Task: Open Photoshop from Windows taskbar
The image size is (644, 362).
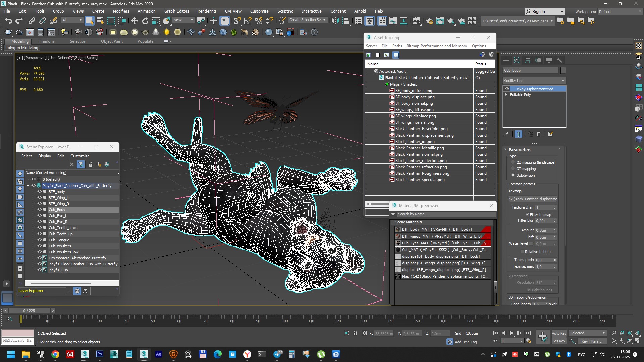Action: (100, 354)
